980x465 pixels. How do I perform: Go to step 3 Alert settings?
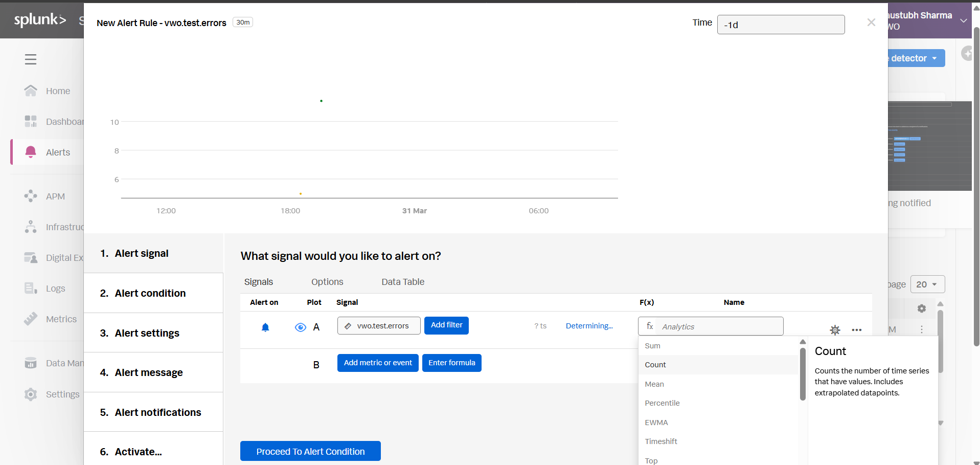[x=153, y=333]
